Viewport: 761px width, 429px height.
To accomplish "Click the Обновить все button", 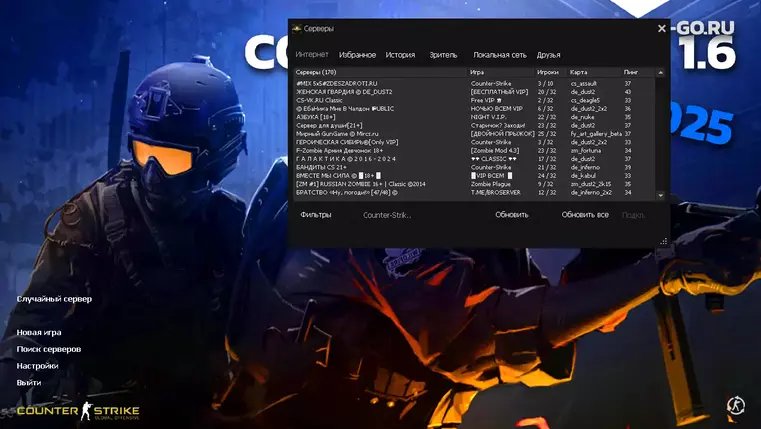I will [x=585, y=214].
